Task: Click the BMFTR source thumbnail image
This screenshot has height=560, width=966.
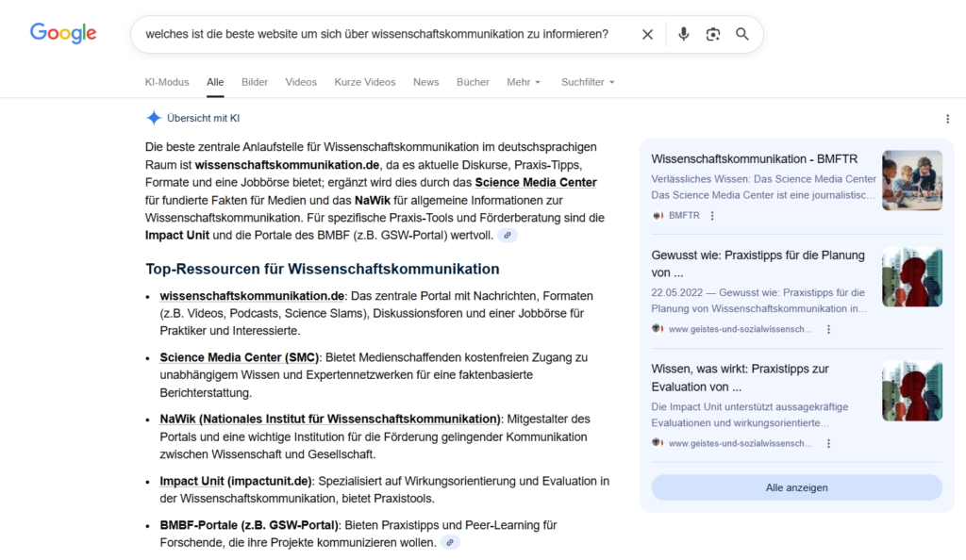Action: click(911, 180)
